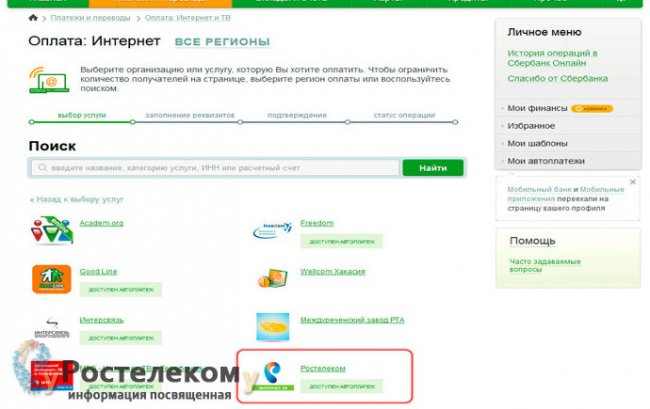The width and height of the screenshot is (650, 409).
Task: Open Мои автоплатежи section
Action: click(546, 161)
